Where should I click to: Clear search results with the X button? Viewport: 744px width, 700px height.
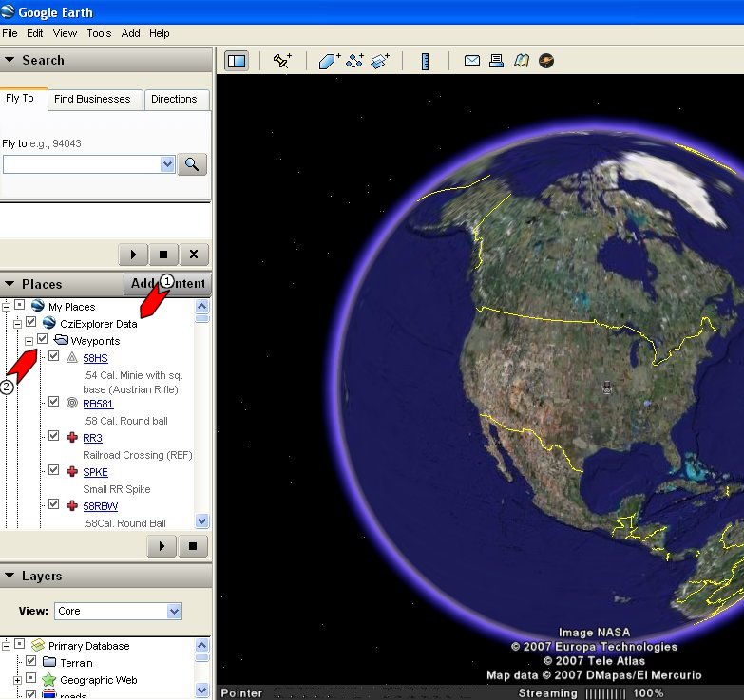click(x=194, y=255)
